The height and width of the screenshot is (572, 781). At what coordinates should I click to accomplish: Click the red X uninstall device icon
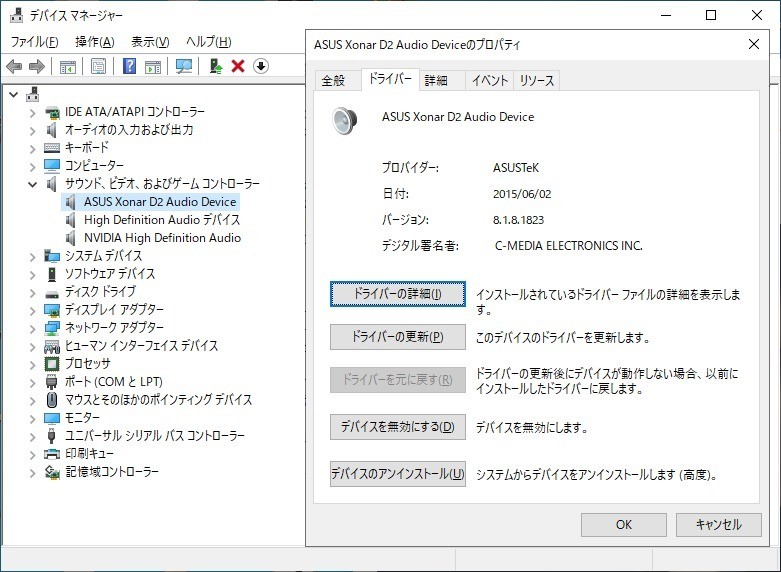tap(238, 66)
